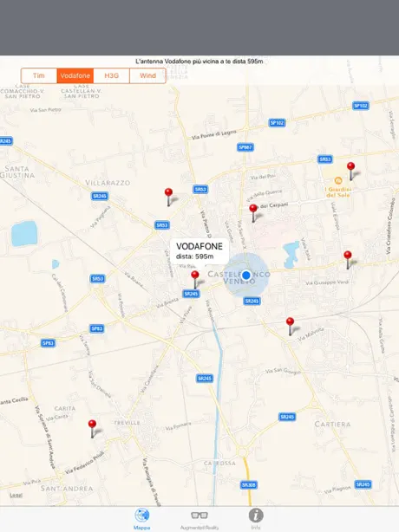Tap nearest Vodafone antenna distance header text

199,62
